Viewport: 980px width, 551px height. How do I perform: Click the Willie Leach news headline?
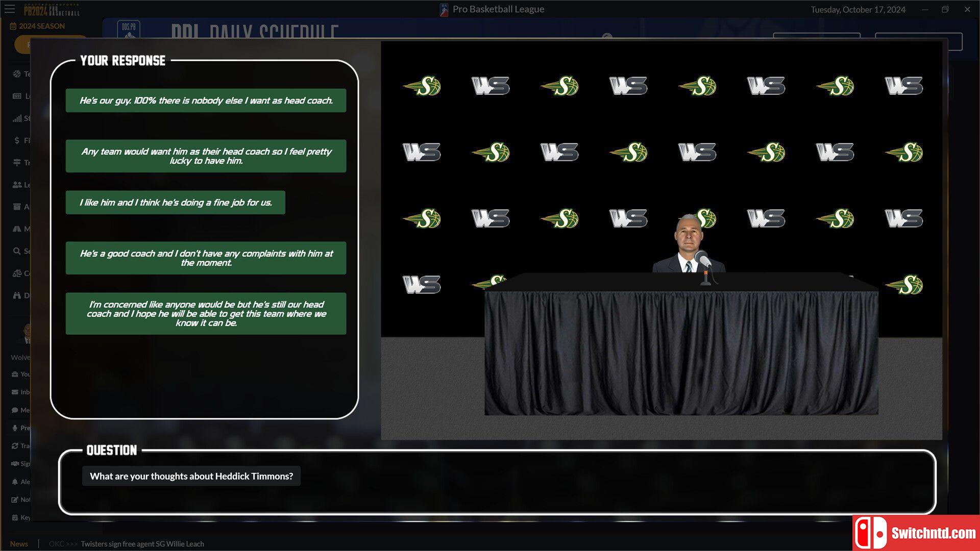click(142, 544)
